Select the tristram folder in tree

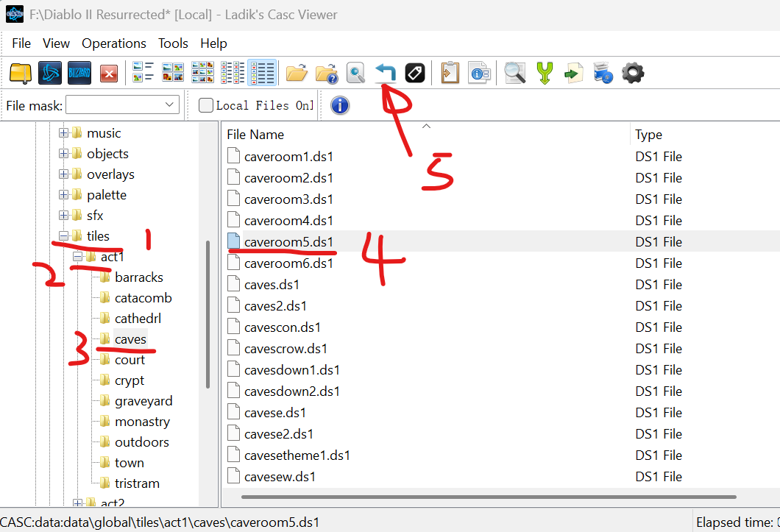point(138,483)
